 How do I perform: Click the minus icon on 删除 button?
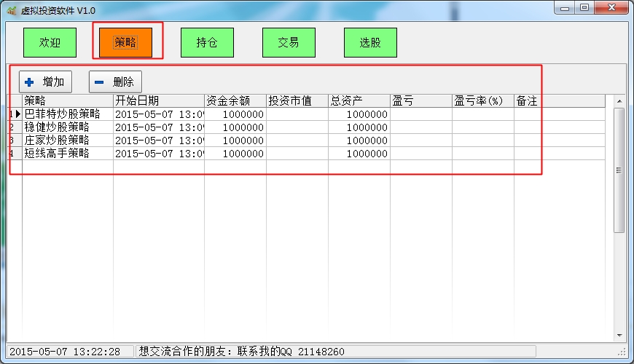(99, 82)
